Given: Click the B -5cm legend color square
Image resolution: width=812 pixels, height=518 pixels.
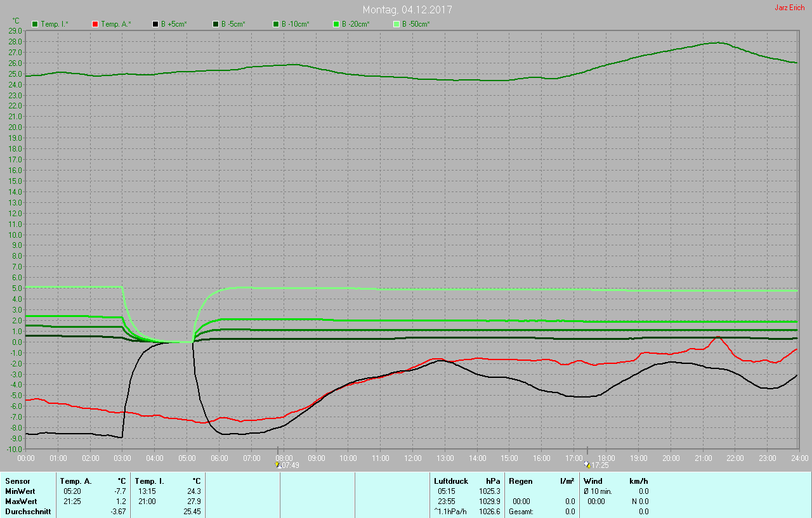Looking at the screenshot, I should (216, 24).
